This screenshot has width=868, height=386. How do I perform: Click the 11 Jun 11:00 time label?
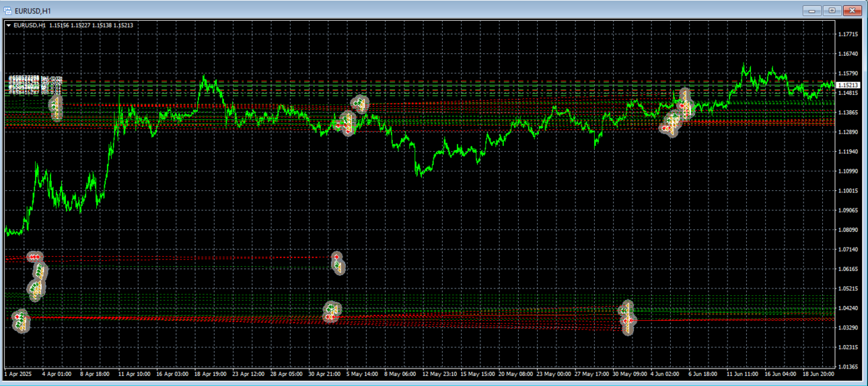[743, 373]
